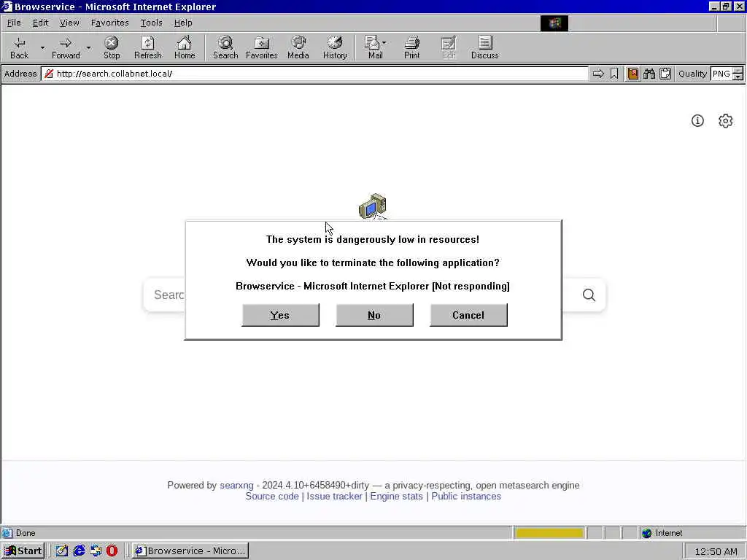The height and width of the screenshot is (560, 747).
Task: Stop the page from loading
Action: click(x=112, y=47)
